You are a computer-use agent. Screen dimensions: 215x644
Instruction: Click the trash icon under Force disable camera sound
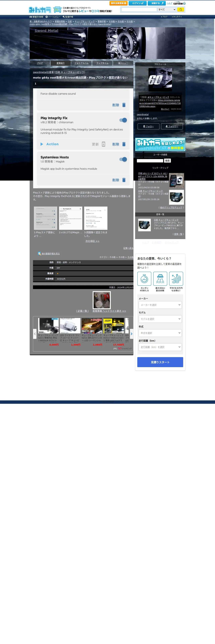coord(124,105)
